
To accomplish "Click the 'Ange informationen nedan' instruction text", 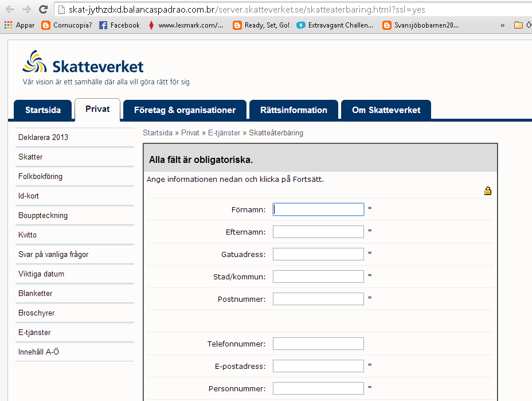I will (235, 180).
